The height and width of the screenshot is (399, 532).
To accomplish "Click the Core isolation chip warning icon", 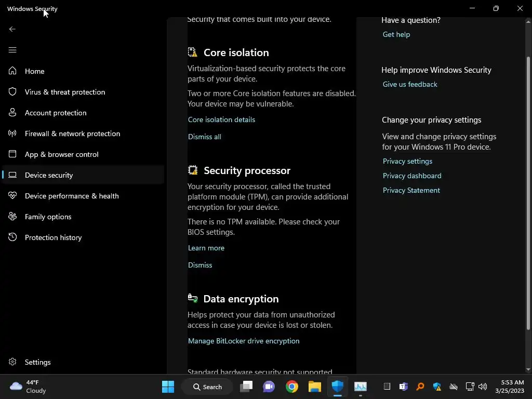I will coord(192,52).
